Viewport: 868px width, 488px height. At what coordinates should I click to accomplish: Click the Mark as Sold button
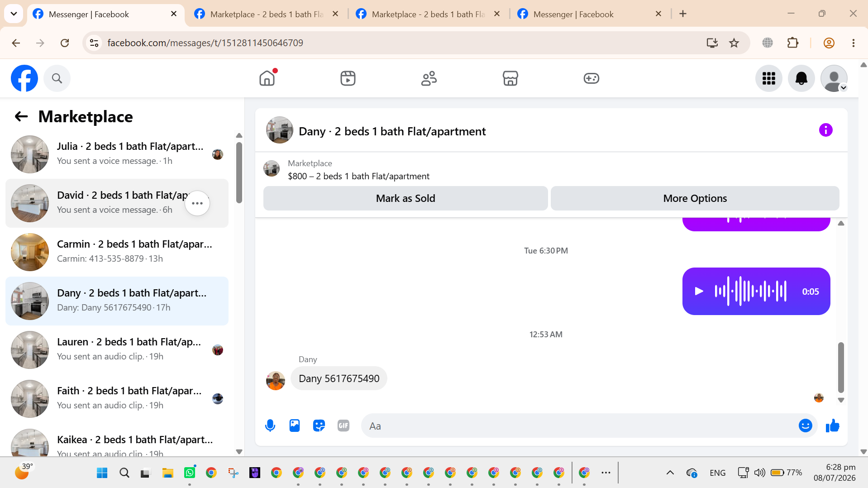pyautogui.click(x=405, y=198)
